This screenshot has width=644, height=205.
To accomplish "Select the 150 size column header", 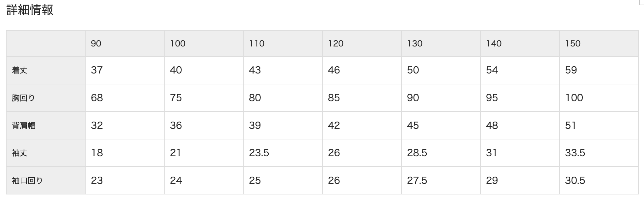I will (599, 44).
